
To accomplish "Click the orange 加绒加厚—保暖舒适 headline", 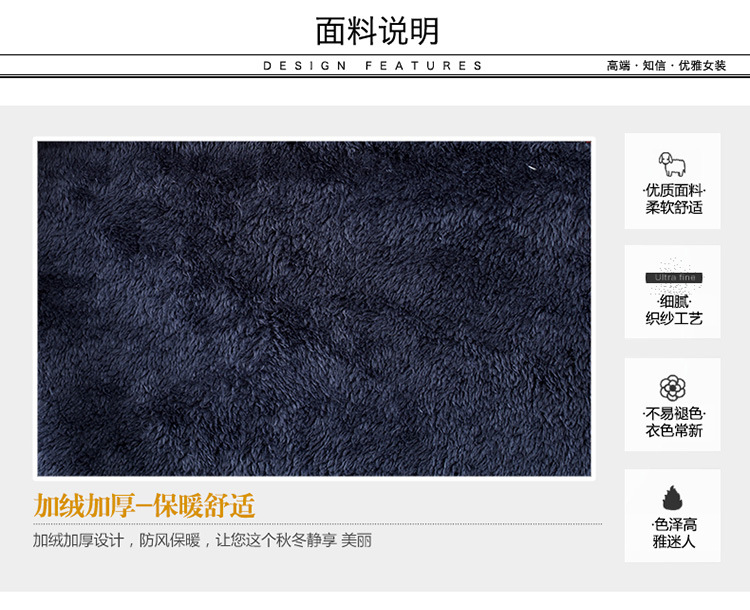I will tap(144, 506).
